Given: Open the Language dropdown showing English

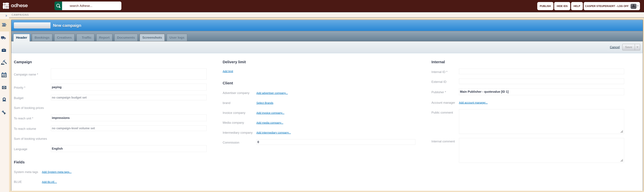Looking at the screenshot, I should tap(128, 149).
